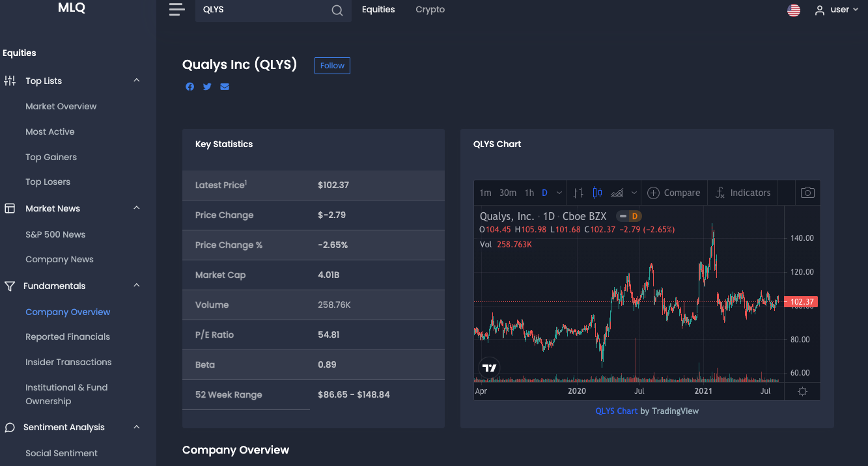Click the 102.37 price label on chart axis
The image size is (868, 466).
(801, 302)
